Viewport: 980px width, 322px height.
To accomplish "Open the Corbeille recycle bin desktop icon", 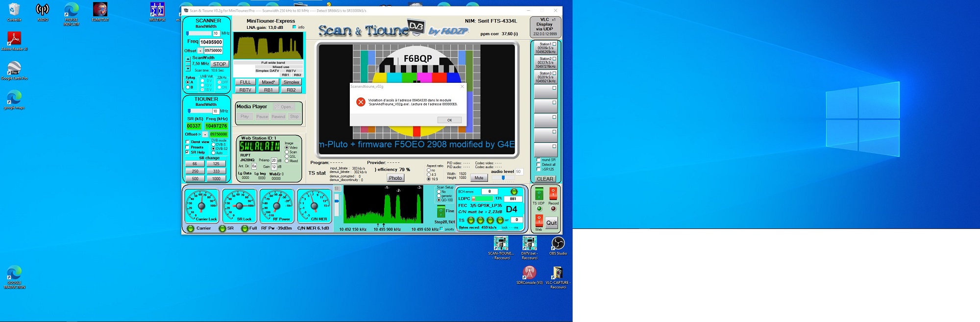I will coord(14,12).
